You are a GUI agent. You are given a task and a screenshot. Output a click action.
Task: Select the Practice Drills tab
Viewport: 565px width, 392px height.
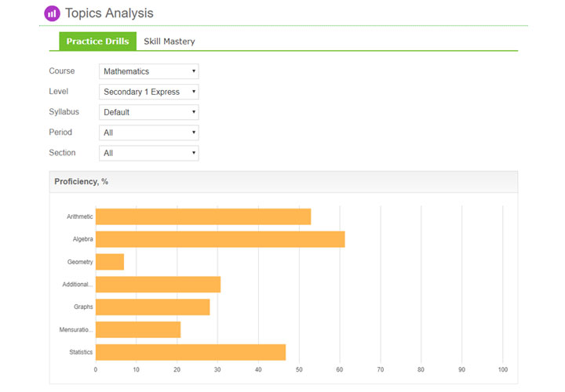click(97, 42)
